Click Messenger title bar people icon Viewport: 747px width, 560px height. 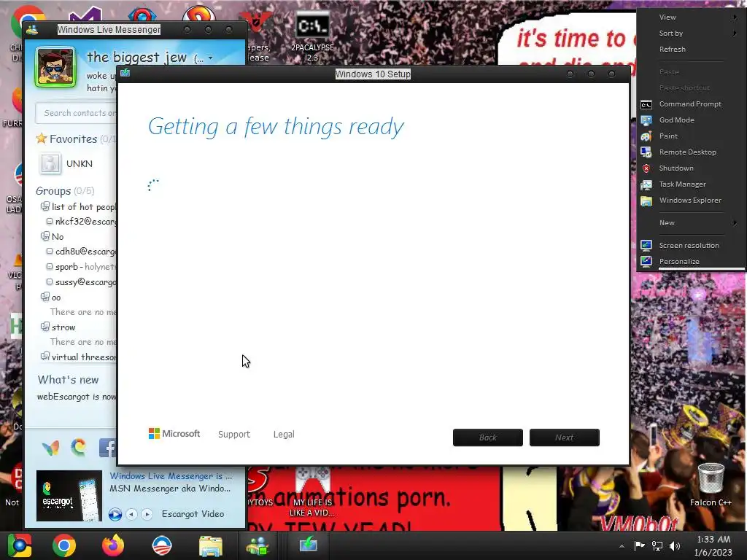32,29
